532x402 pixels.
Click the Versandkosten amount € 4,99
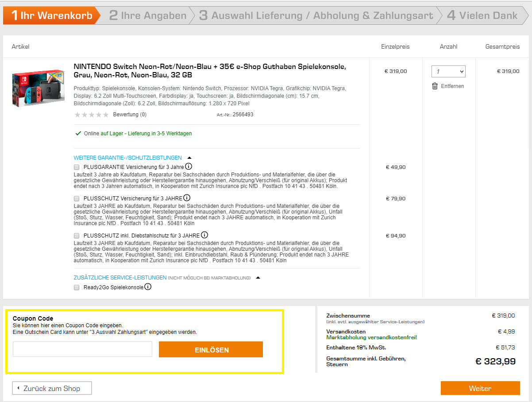506,331
